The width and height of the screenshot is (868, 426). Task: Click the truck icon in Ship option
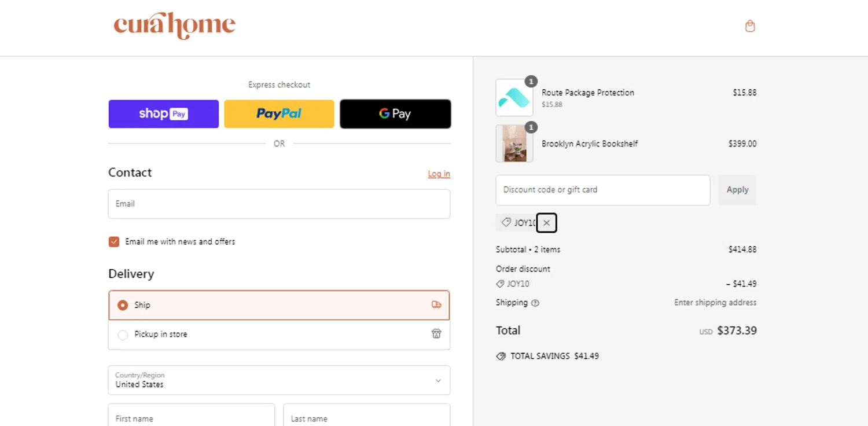point(436,305)
